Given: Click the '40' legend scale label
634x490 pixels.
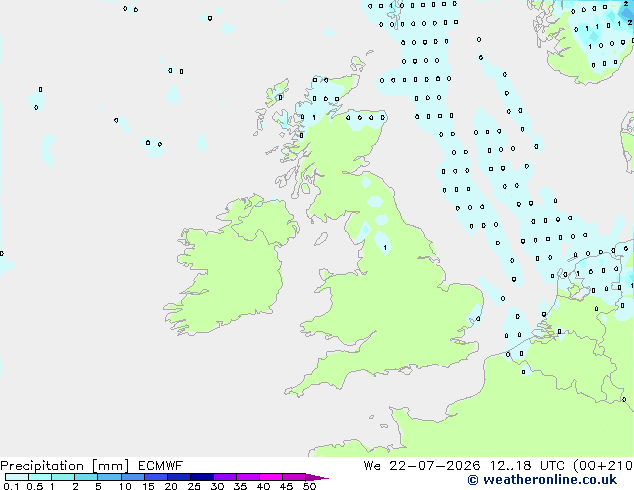Looking at the screenshot, I should tap(263, 486).
